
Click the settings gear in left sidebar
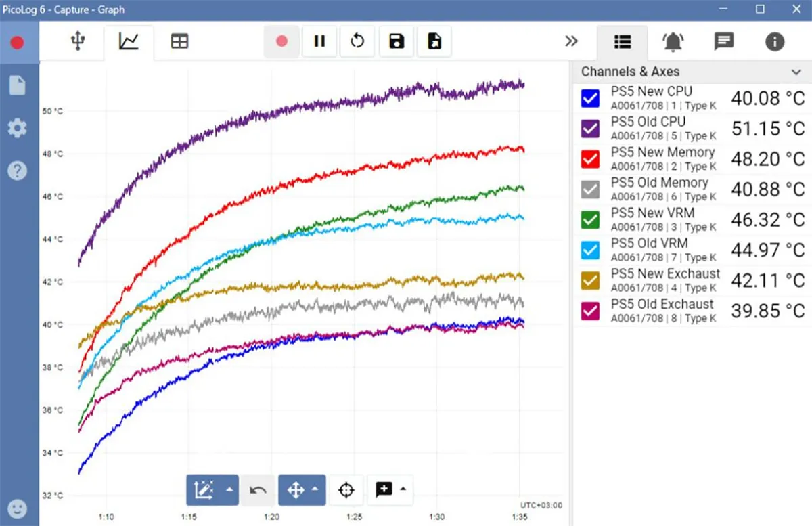click(x=17, y=128)
